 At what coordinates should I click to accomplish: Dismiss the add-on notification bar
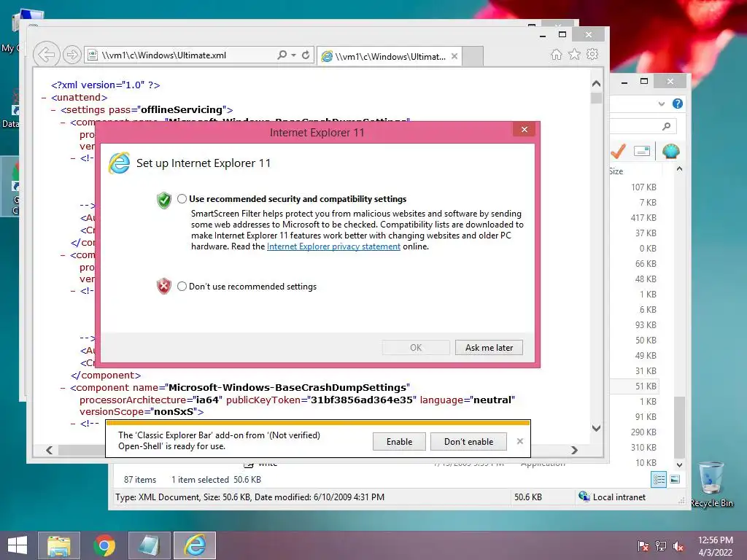click(x=519, y=441)
